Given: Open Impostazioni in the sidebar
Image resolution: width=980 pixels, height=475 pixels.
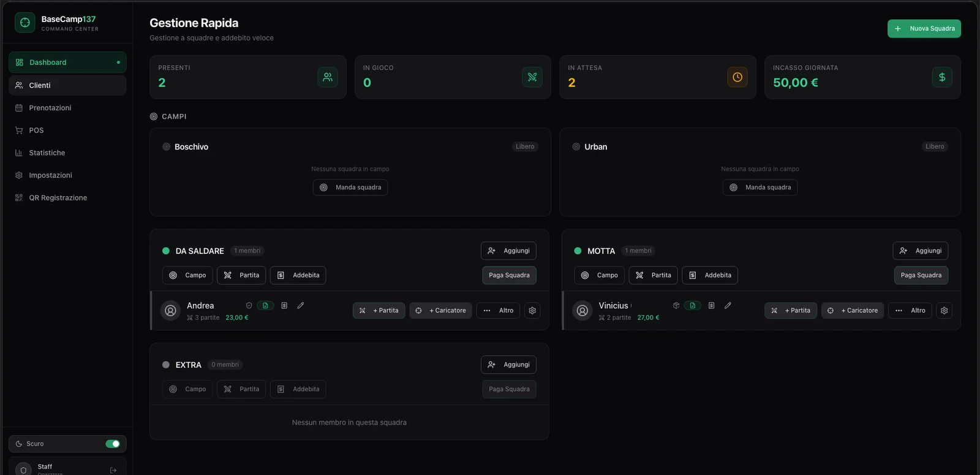Looking at the screenshot, I should (x=67, y=175).
